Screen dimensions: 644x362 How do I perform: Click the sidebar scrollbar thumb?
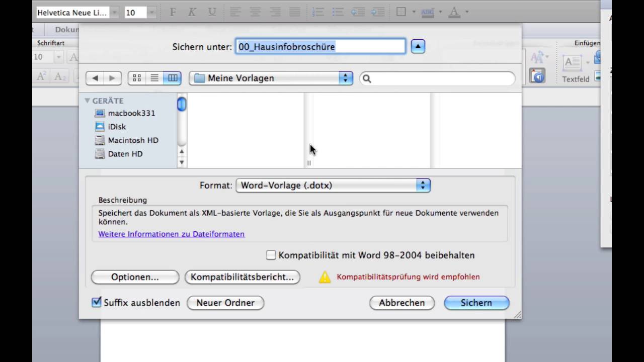(x=182, y=104)
